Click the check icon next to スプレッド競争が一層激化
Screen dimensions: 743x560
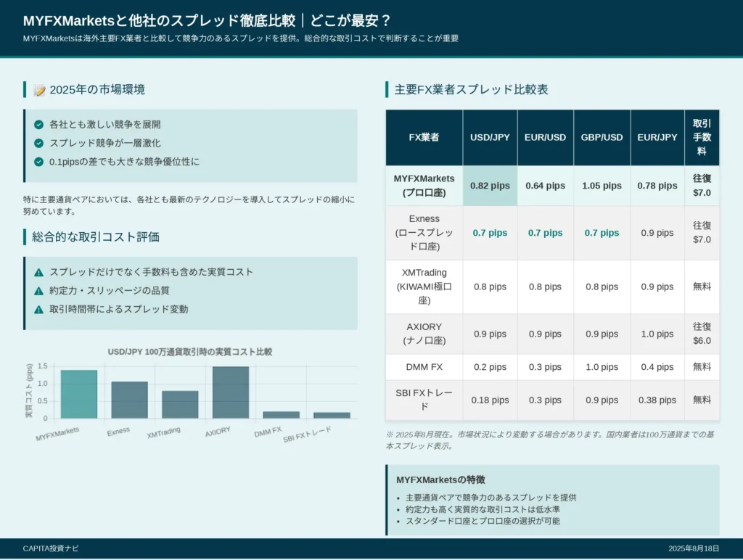(39, 143)
